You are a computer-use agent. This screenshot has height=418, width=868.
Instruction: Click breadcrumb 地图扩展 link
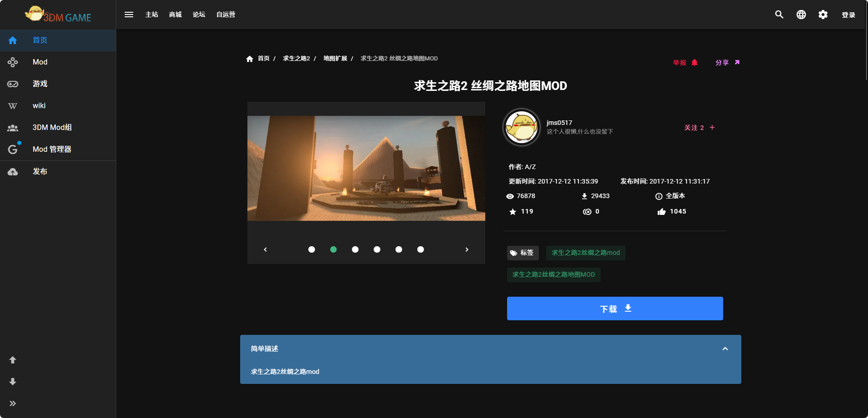pos(335,58)
